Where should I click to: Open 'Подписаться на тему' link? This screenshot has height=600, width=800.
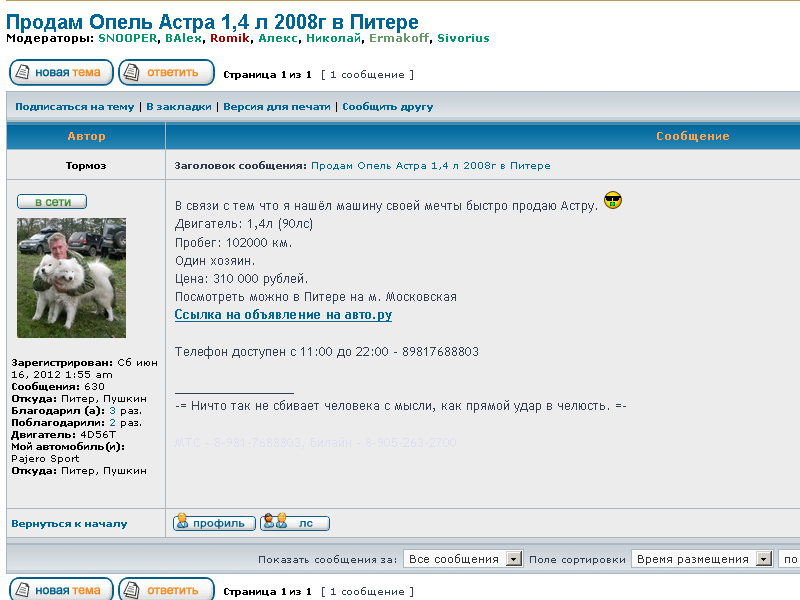click(x=74, y=107)
